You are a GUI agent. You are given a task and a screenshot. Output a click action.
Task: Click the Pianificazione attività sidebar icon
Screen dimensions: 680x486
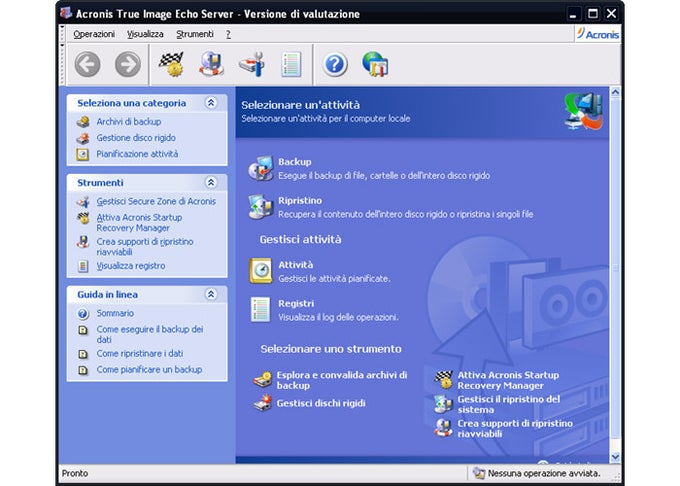click(x=82, y=154)
